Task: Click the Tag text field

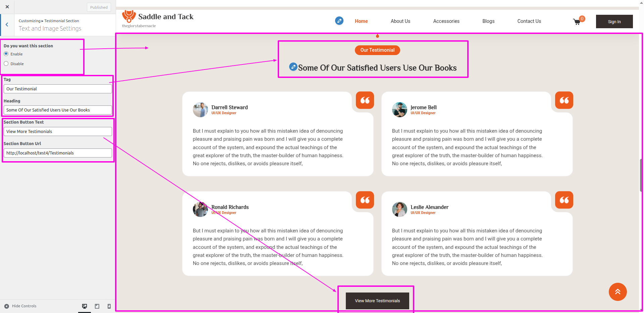Action: [58, 89]
